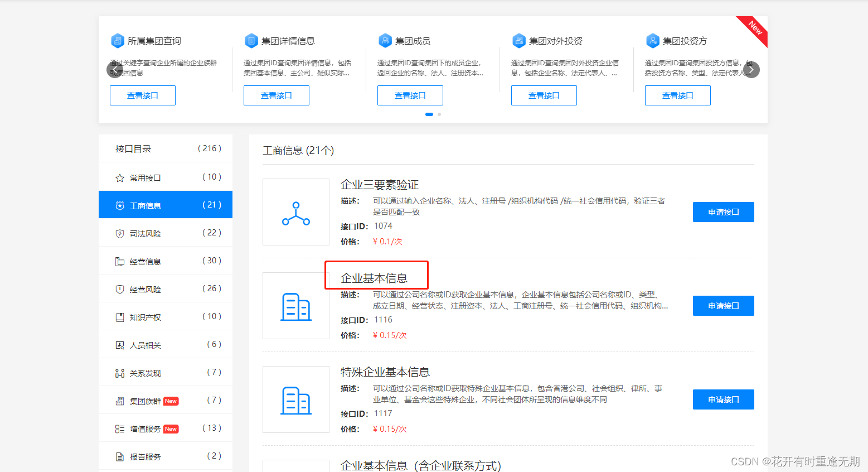
Task: Click the 工商信息 (21个) heading
Action: (x=298, y=151)
